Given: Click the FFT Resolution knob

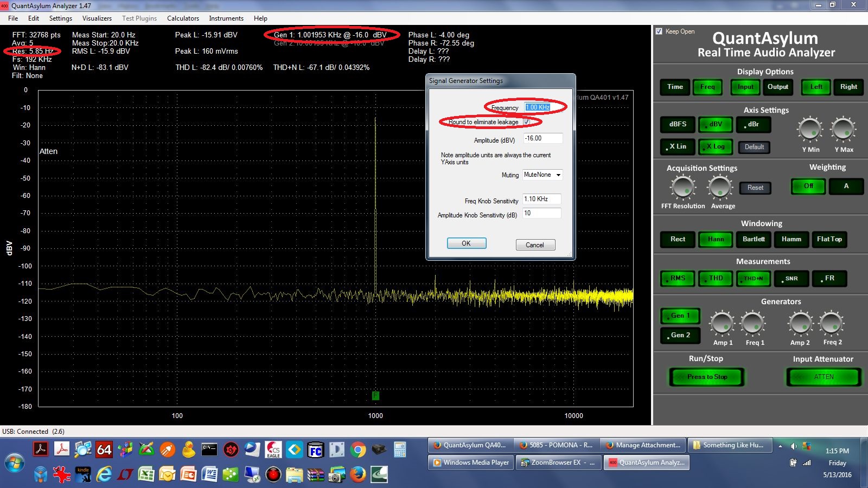Looking at the screenshot, I should point(683,188).
